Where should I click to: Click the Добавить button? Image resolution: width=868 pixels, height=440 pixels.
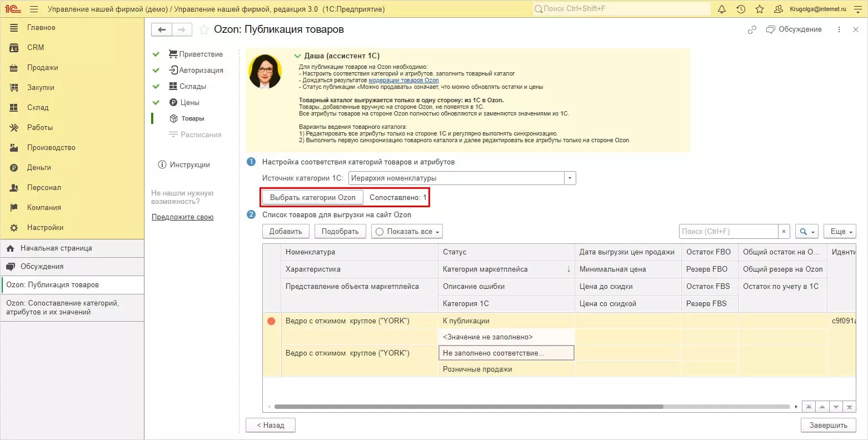click(286, 232)
